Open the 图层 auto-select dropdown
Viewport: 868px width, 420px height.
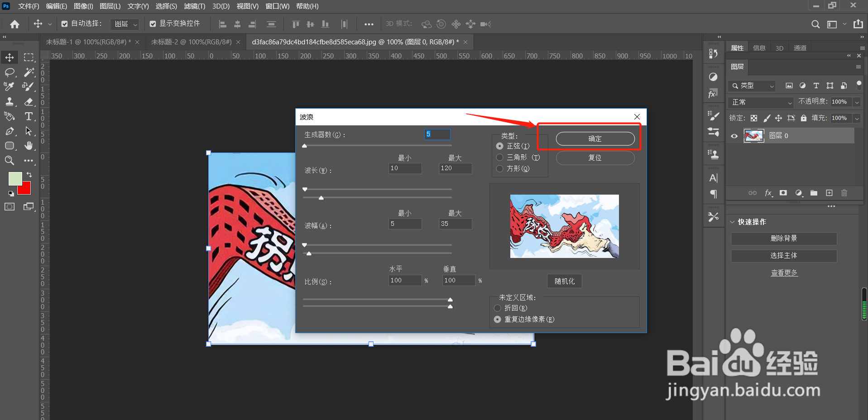125,24
